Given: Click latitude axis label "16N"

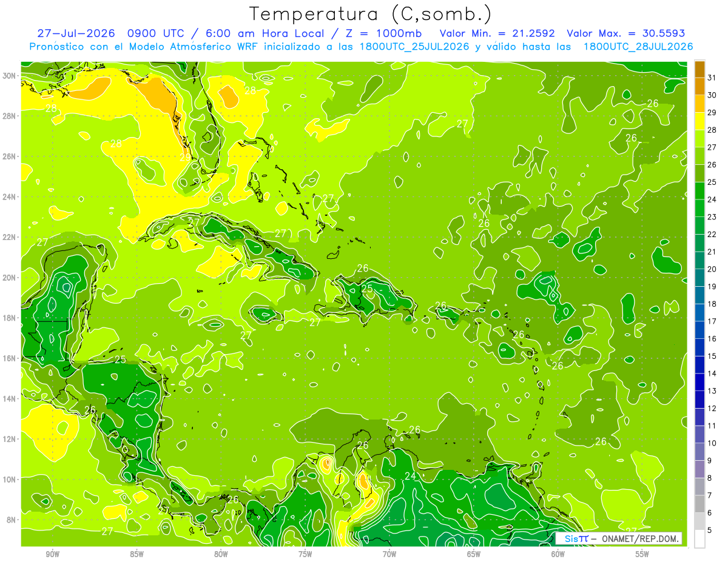Looking at the screenshot, I should click(x=10, y=358).
